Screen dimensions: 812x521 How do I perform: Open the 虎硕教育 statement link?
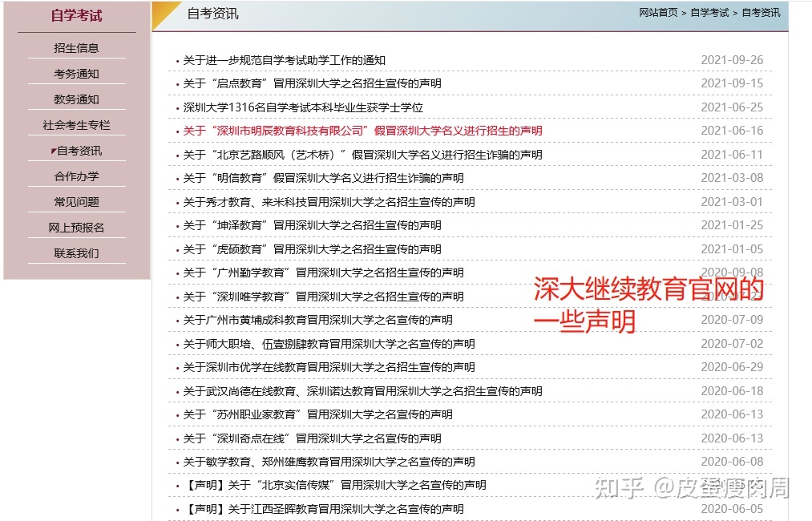click(x=313, y=249)
